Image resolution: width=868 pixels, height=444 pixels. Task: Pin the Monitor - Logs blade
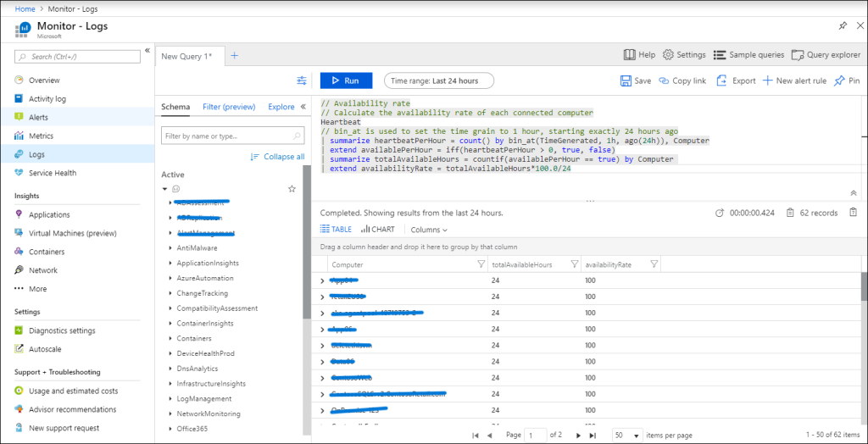tap(843, 25)
